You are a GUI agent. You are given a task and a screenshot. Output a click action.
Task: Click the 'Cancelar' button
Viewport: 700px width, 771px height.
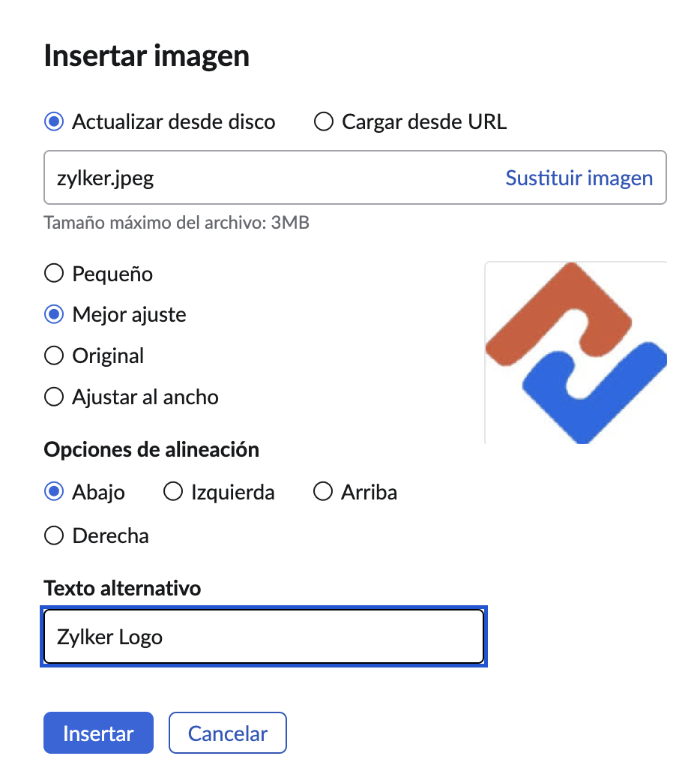(228, 733)
